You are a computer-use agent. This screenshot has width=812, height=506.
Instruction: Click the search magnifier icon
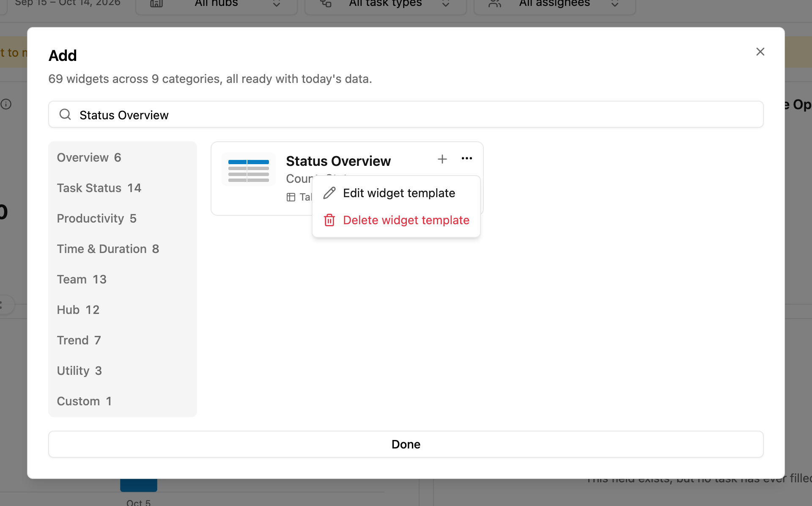tap(65, 114)
